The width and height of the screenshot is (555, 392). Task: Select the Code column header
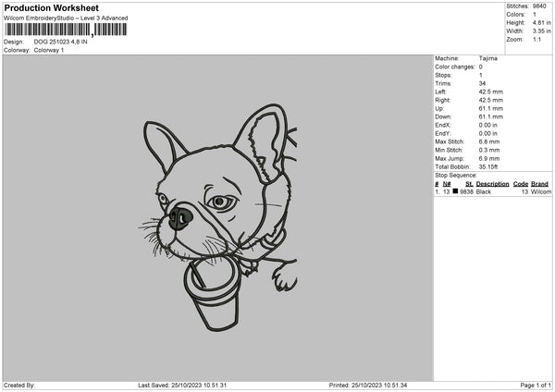[521, 184]
